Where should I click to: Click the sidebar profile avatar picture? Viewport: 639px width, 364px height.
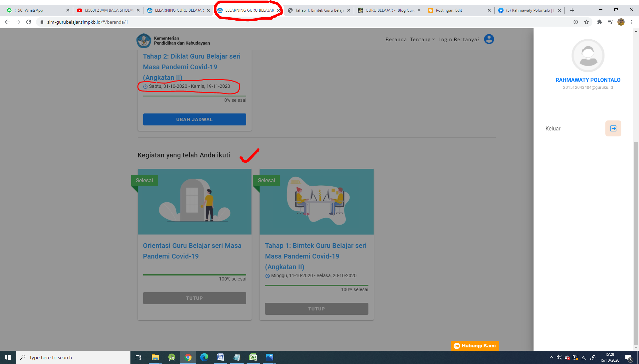pyautogui.click(x=588, y=56)
